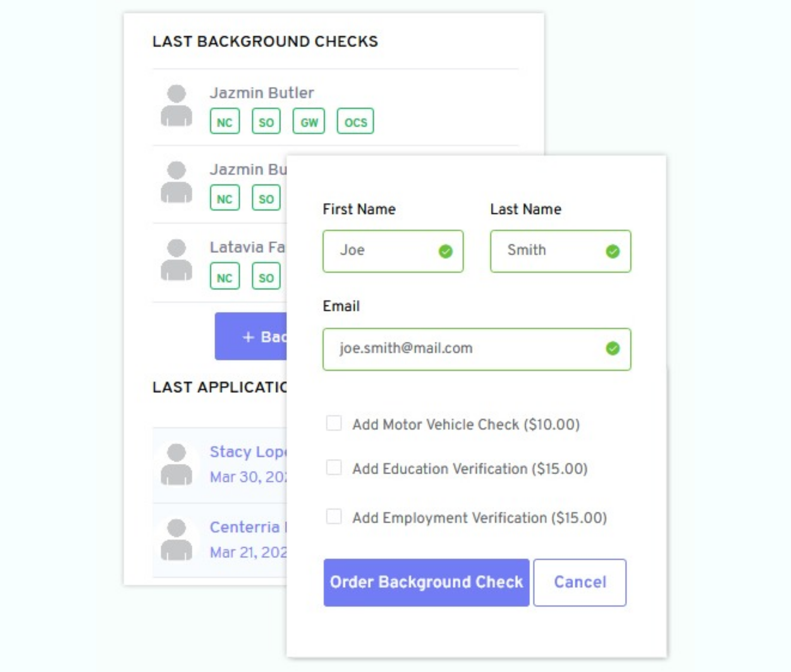Click the first Jazmin Butler's avatar icon
This screenshot has height=672, width=791.
coord(176,105)
